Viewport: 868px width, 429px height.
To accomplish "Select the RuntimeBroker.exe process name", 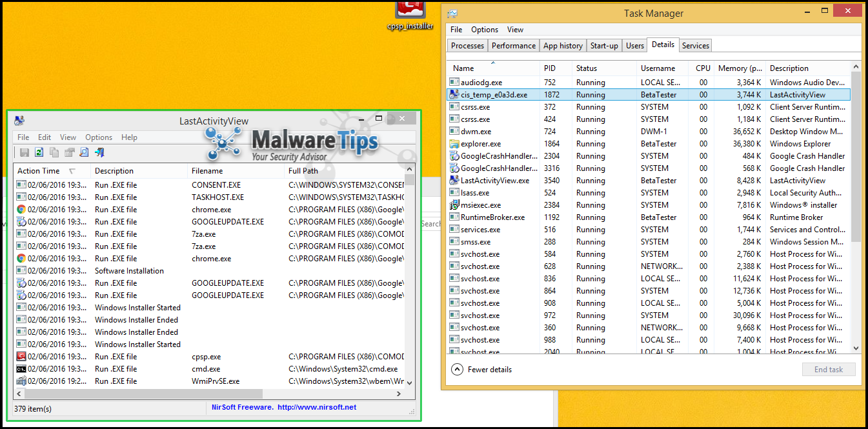I will (x=492, y=217).
